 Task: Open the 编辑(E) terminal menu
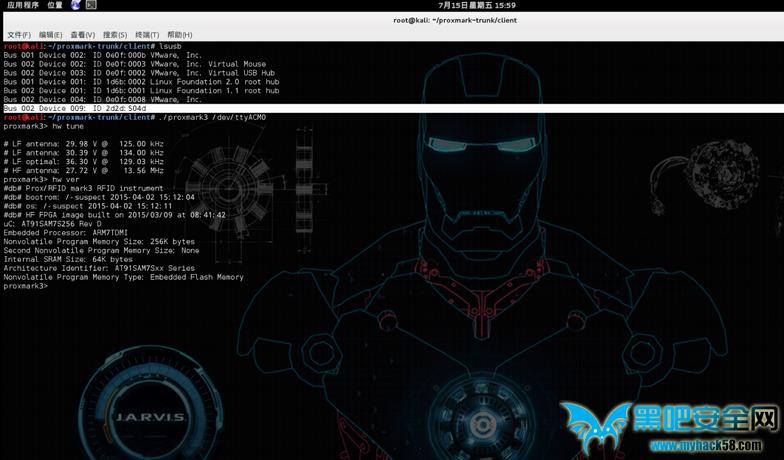50,34
